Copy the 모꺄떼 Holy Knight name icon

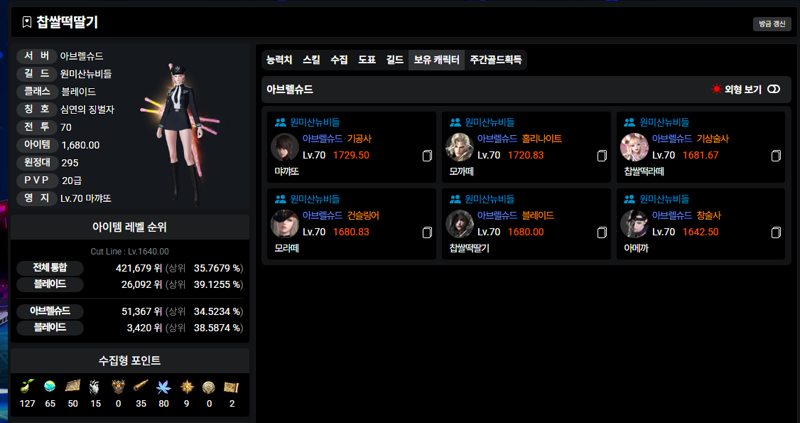click(602, 156)
